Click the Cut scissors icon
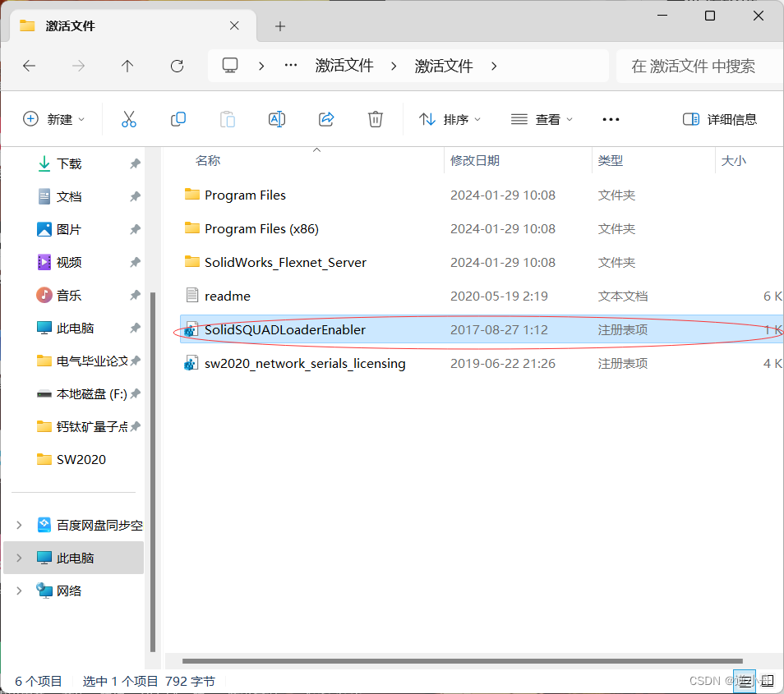This screenshot has height=694, width=784. (128, 119)
